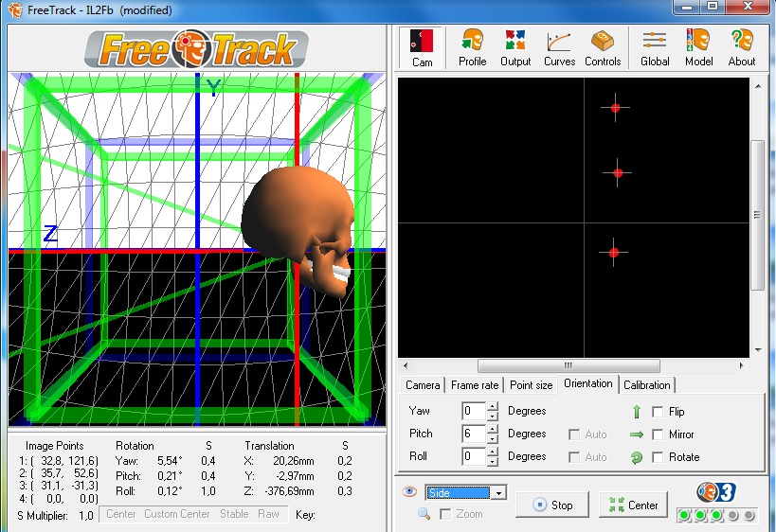Increase the Roll value with up spinner
Viewport: 776px width, 532px height.
click(x=492, y=452)
